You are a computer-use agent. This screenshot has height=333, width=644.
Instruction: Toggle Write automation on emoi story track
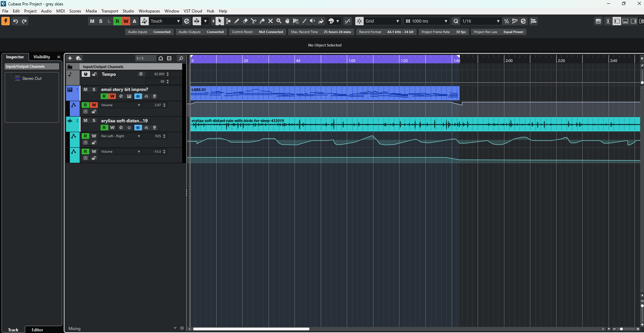coord(112,96)
